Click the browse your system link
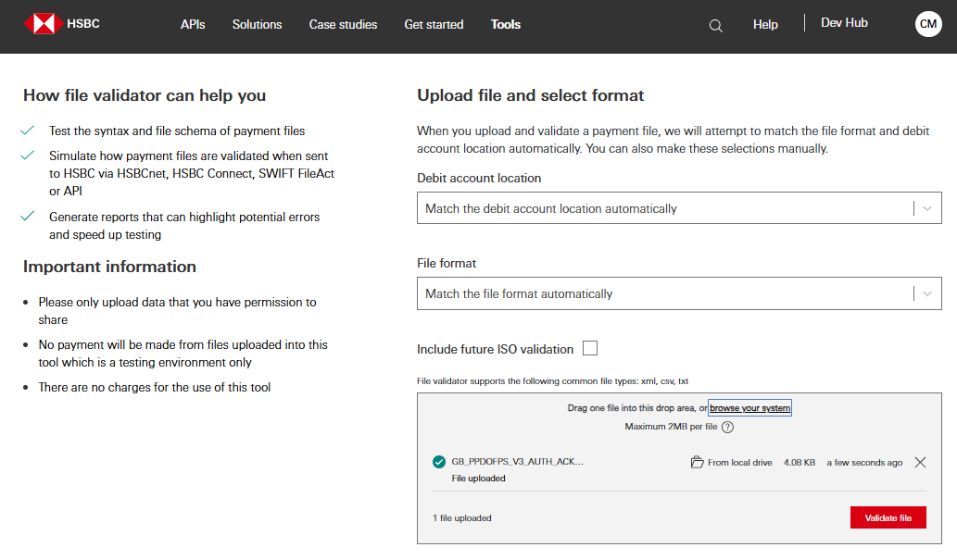 (x=749, y=407)
